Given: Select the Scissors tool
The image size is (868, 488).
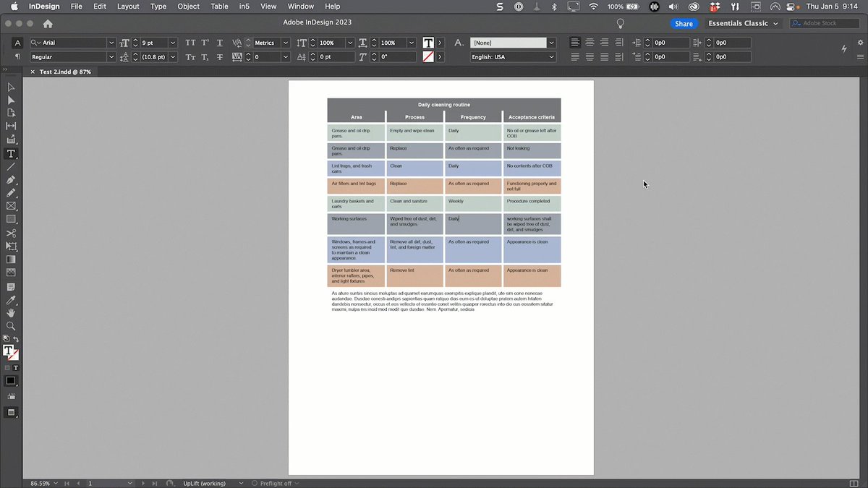Looking at the screenshot, I should 11,233.
